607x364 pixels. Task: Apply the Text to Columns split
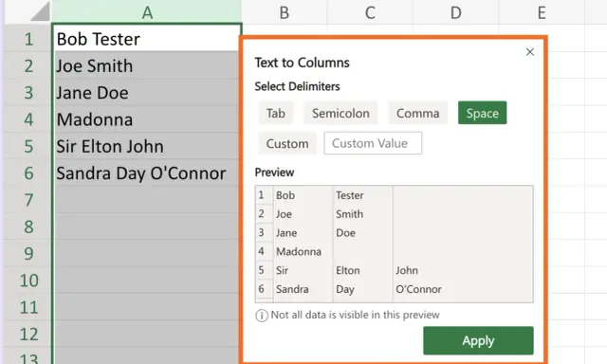click(x=478, y=340)
